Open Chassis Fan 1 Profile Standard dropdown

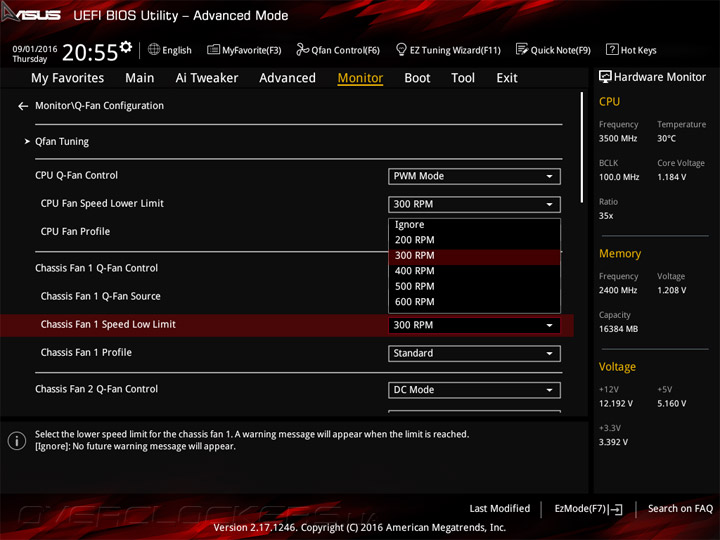(474, 353)
